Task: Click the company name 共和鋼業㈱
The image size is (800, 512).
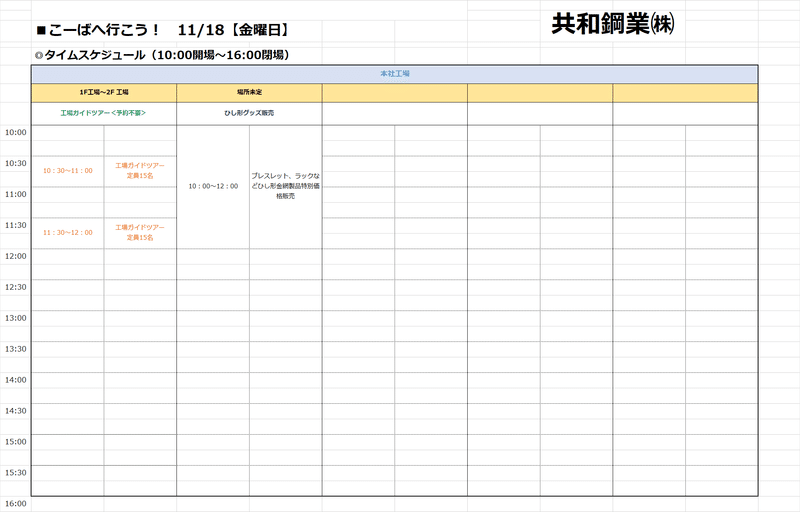Action: point(613,24)
